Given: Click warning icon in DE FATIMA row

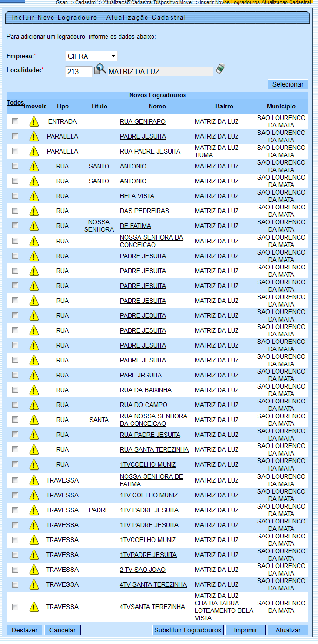Looking at the screenshot, I should [34, 226].
